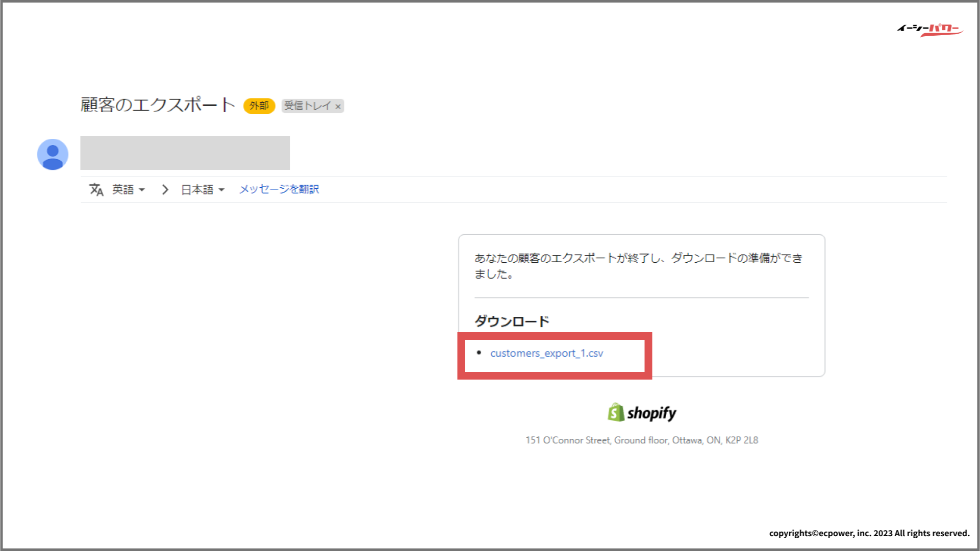Click the shopify wordmark text
Screen dimensions: 980x551
tap(651, 413)
